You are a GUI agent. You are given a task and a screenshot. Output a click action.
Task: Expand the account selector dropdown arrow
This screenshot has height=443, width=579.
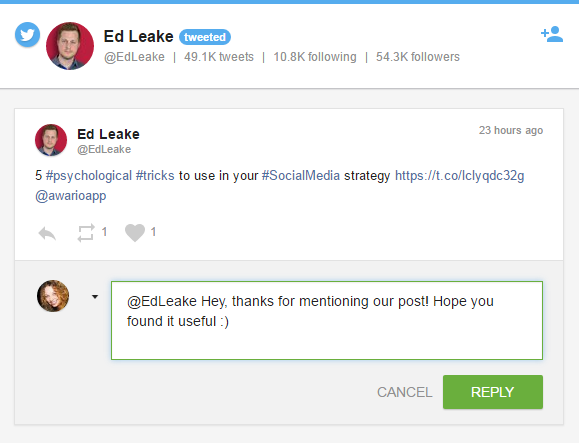(95, 296)
